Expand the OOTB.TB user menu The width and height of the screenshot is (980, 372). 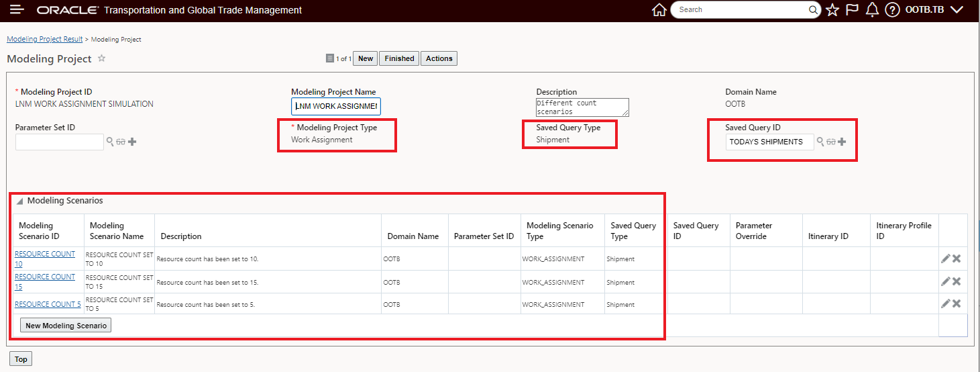pos(934,10)
